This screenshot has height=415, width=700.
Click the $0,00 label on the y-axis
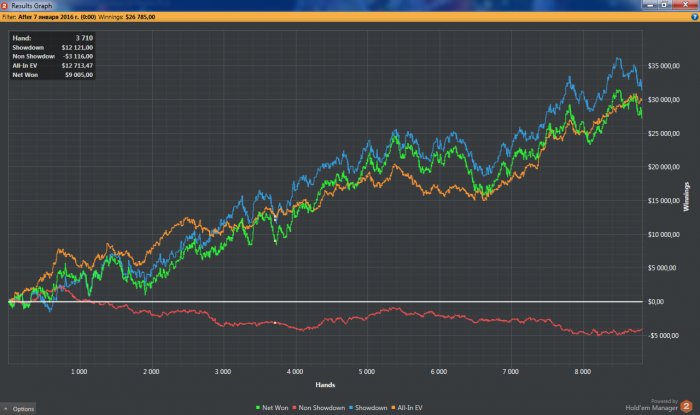658,301
